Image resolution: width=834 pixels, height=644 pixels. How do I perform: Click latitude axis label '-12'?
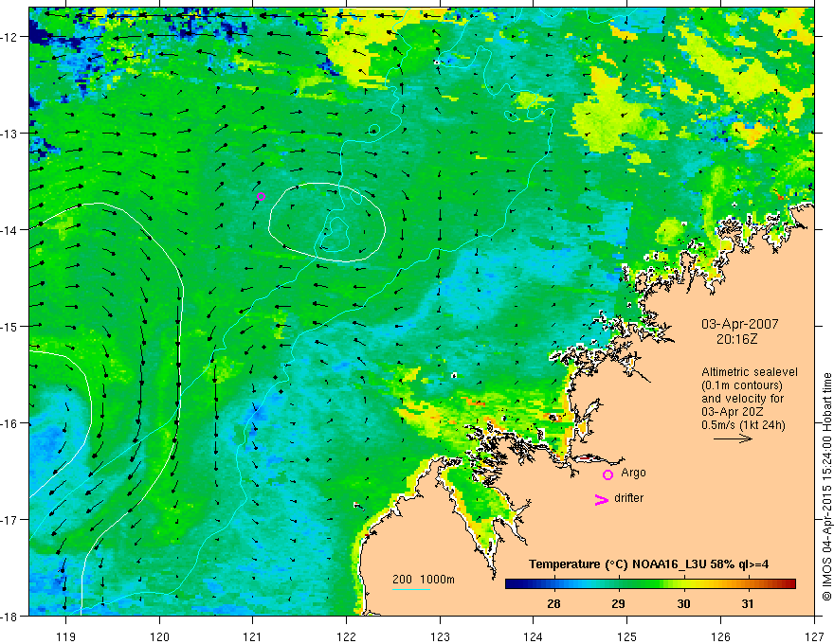(x=10, y=37)
